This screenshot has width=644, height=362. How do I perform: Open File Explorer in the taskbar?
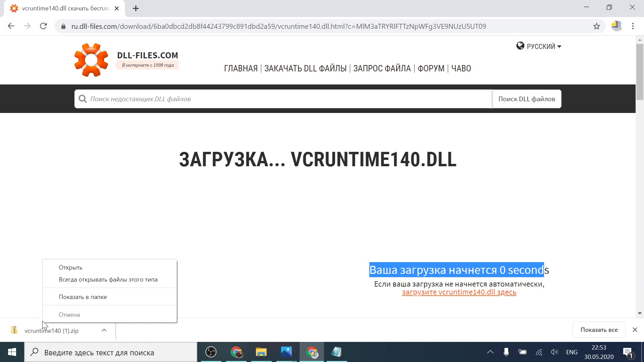(x=261, y=352)
